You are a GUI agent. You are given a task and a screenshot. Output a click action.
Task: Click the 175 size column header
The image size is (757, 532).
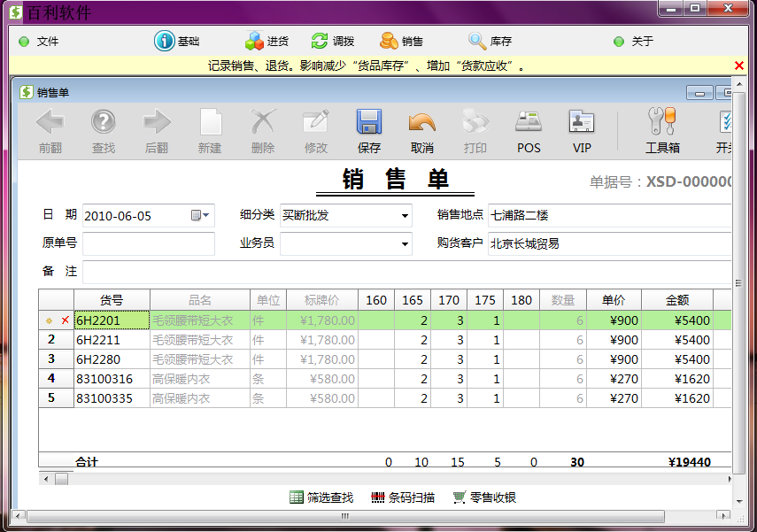(485, 300)
